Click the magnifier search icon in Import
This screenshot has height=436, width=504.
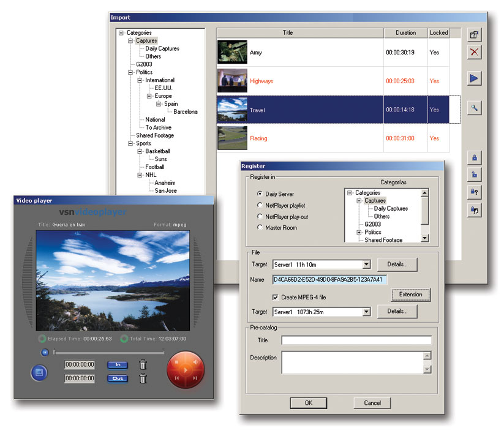474,108
